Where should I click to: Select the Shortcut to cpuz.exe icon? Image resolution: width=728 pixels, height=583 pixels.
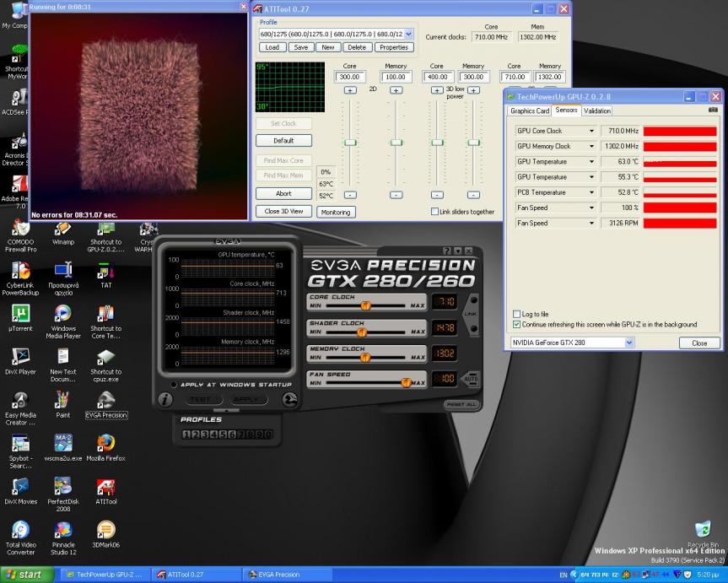(105, 364)
